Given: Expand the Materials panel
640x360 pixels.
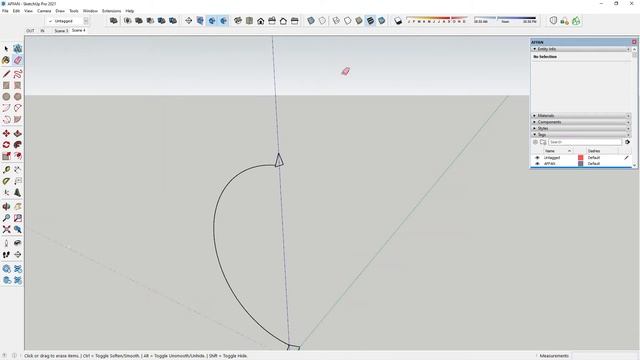Looking at the screenshot, I should [x=535, y=116].
